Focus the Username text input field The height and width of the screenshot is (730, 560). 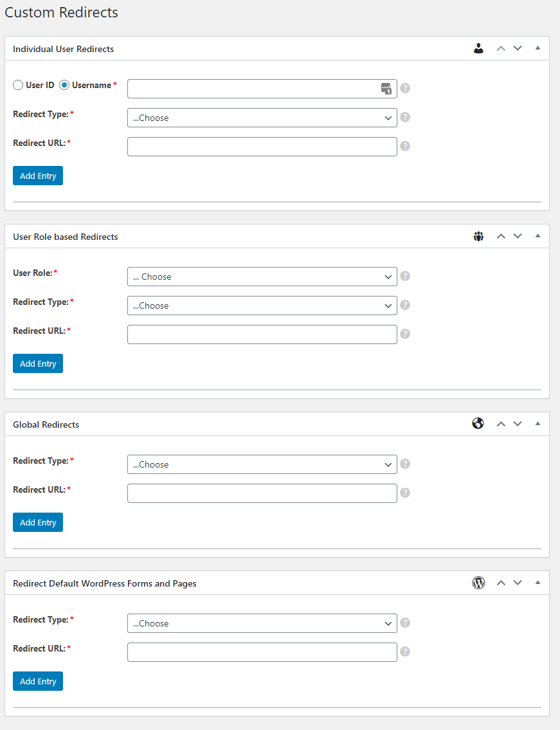coord(262,89)
